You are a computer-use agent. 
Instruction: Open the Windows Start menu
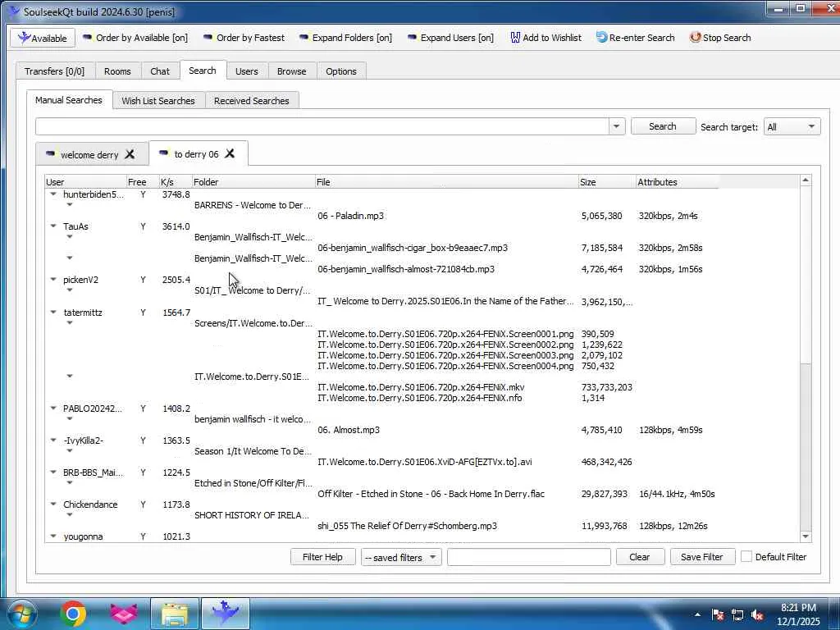tap(21, 614)
